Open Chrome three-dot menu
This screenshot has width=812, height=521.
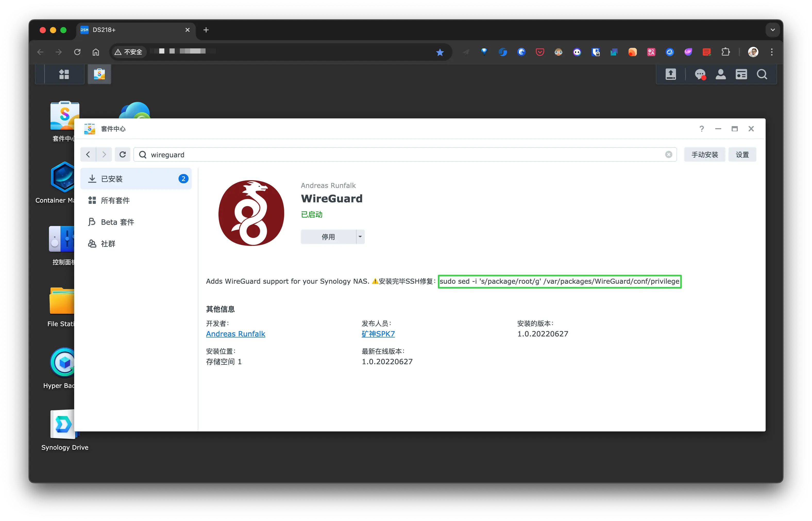tap(772, 52)
